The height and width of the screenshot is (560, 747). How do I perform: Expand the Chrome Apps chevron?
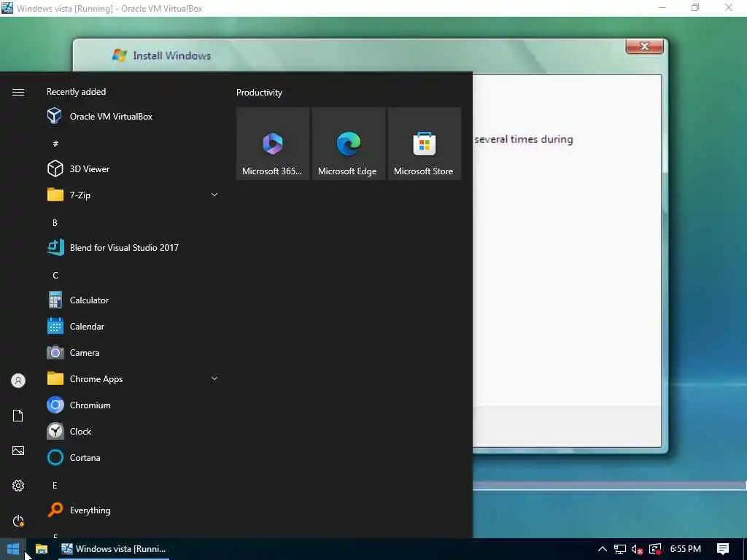(x=214, y=378)
